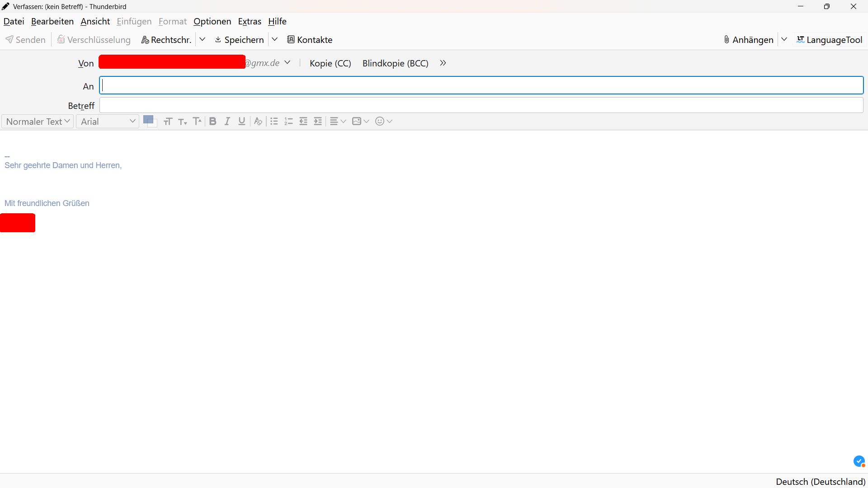
Task: Click the increase indent icon
Action: tap(318, 121)
